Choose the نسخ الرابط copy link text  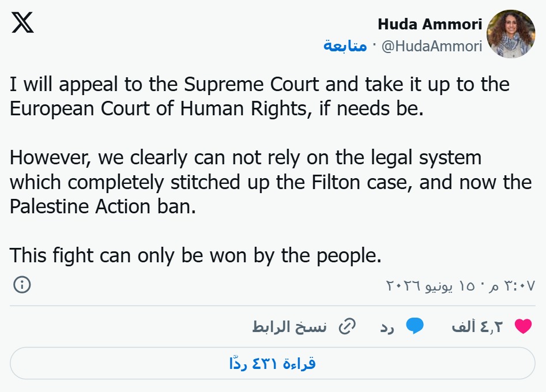pos(289,326)
